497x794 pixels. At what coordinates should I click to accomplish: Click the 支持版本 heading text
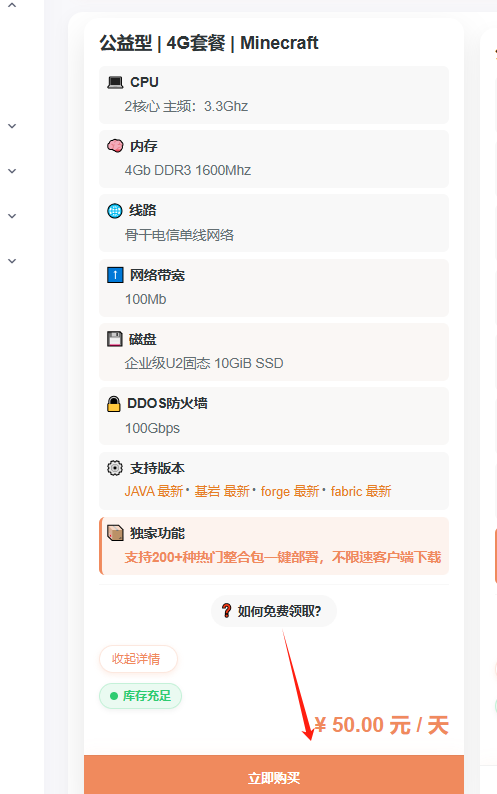click(158, 468)
